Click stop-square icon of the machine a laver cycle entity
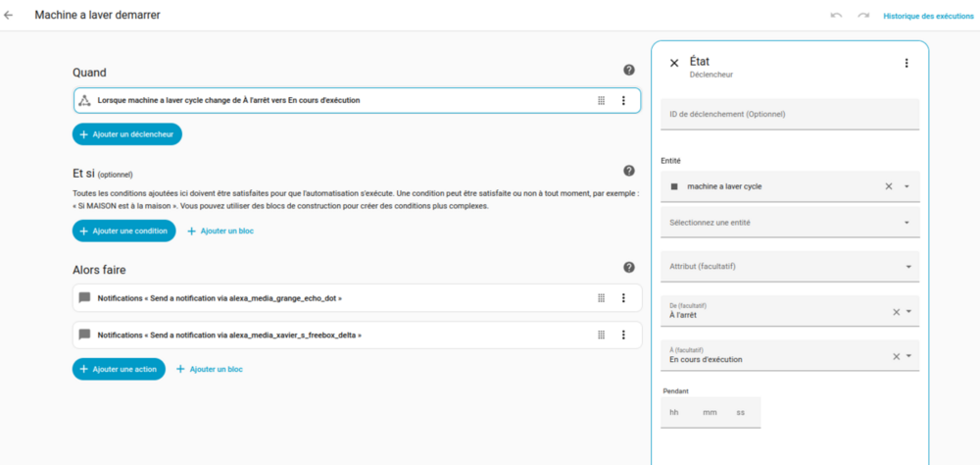 (674, 186)
